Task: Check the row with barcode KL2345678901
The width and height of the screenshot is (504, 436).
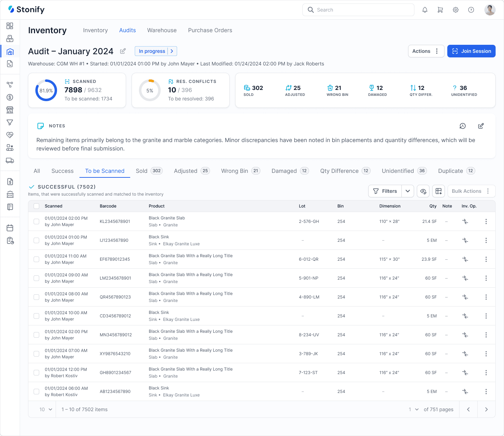Action: (36, 221)
